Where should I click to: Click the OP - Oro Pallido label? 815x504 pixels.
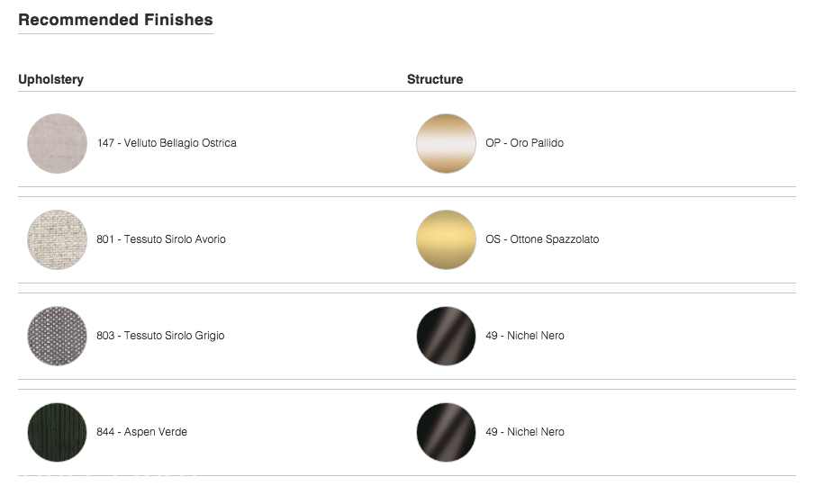524,143
